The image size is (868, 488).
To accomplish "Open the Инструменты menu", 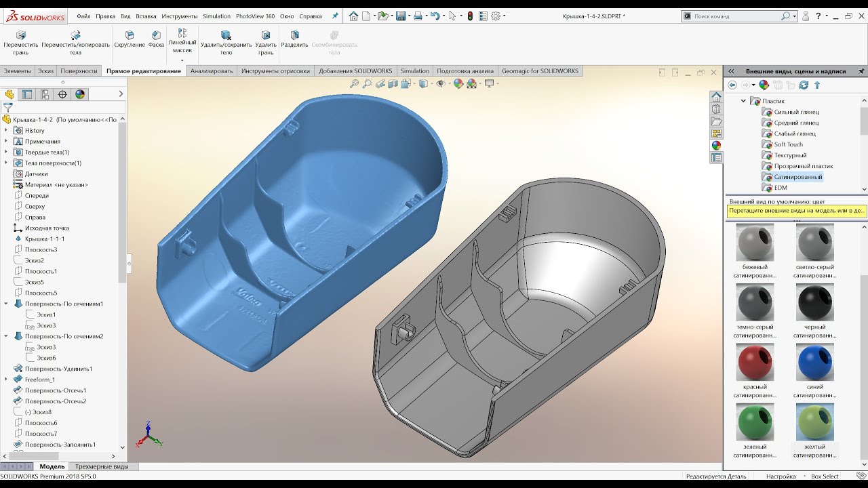I will pos(180,16).
